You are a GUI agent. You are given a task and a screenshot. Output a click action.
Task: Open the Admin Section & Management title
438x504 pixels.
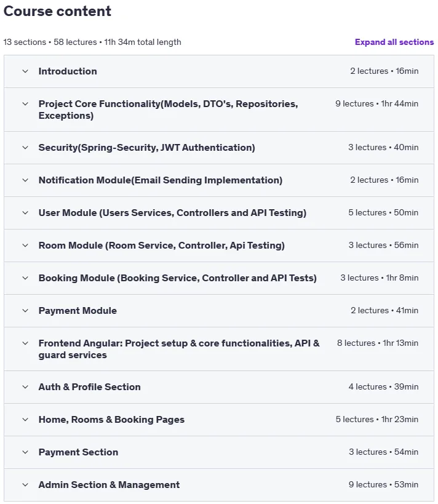[x=109, y=485]
